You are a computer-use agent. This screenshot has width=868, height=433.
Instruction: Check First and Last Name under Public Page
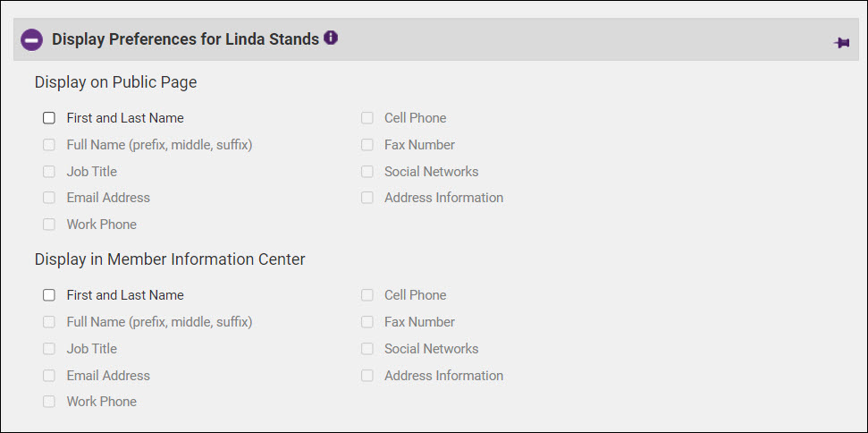49,118
